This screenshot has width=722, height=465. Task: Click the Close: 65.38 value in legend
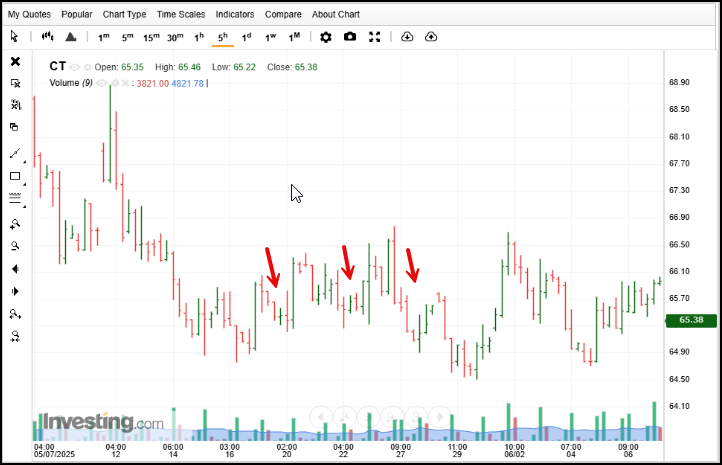(x=292, y=67)
